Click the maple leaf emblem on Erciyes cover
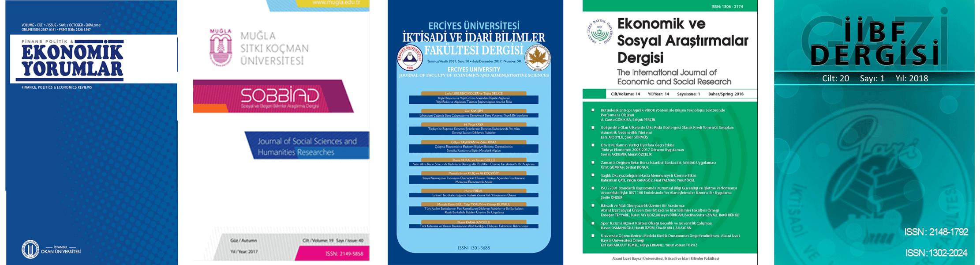 pyautogui.click(x=538, y=58)
